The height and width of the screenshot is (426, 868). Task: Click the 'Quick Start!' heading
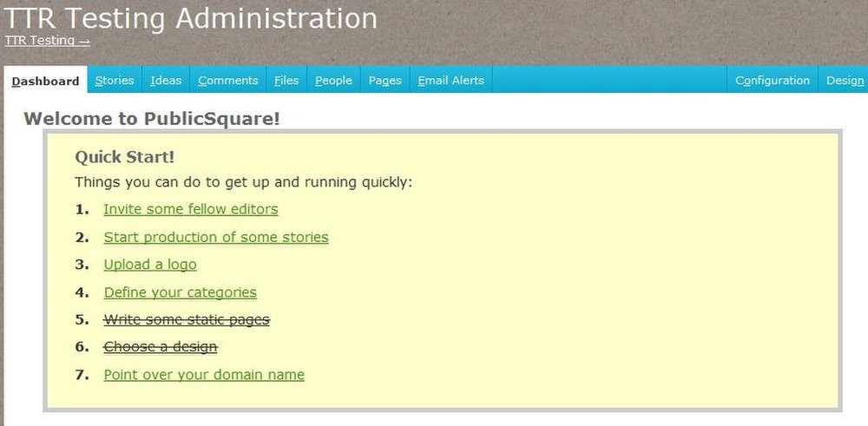pos(124,157)
